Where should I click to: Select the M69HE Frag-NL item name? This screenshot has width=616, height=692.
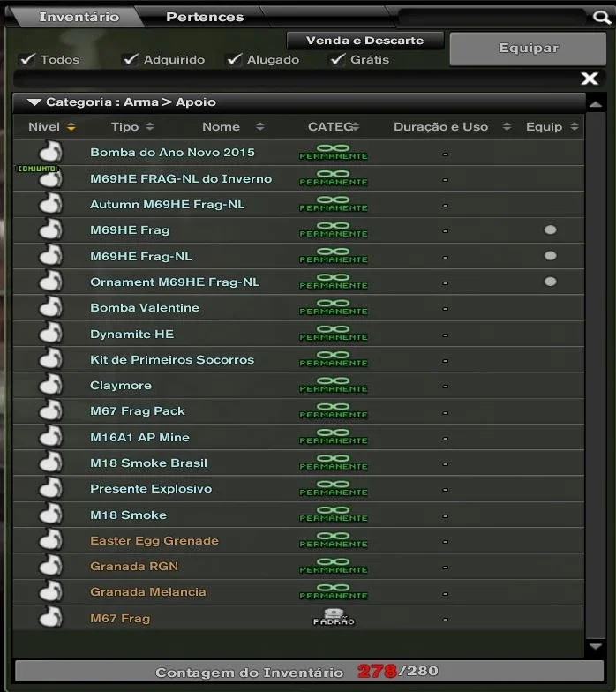pos(141,256)
